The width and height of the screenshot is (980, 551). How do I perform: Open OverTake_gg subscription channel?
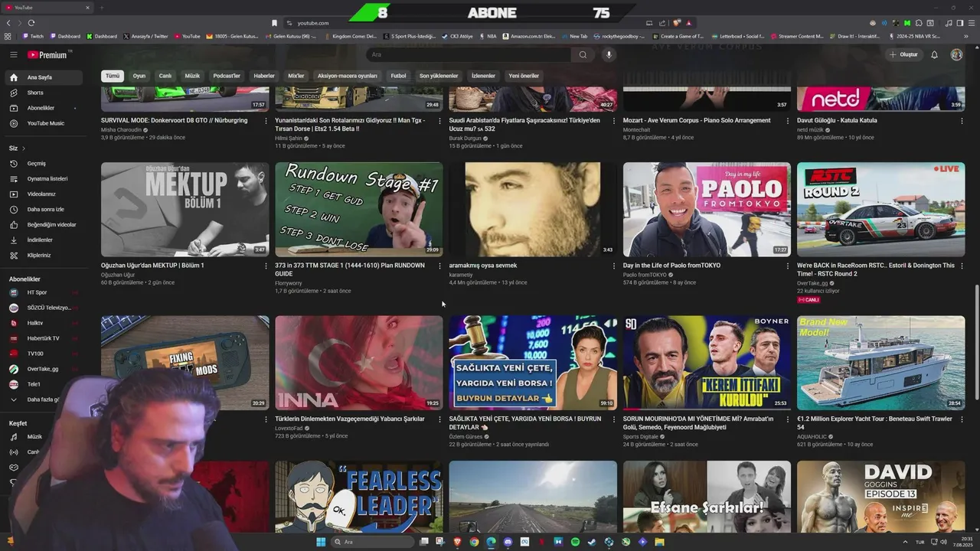pyautogui.click(x=43, y=369)
